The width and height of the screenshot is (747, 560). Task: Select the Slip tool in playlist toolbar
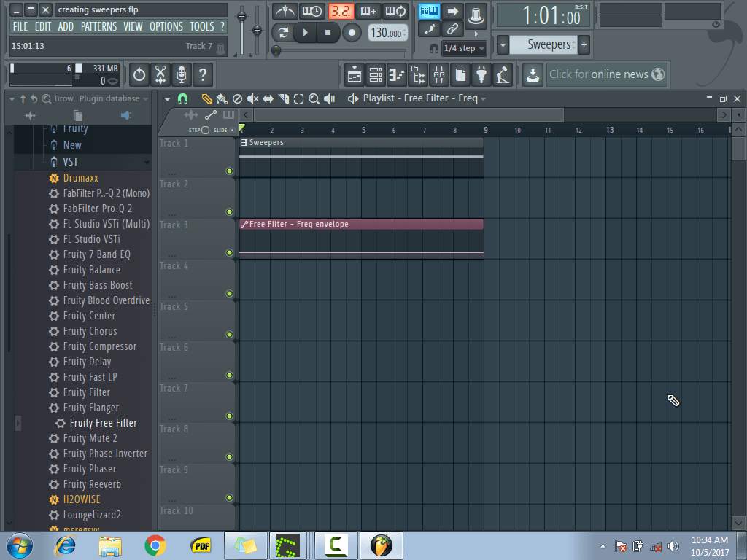[268, 98]
